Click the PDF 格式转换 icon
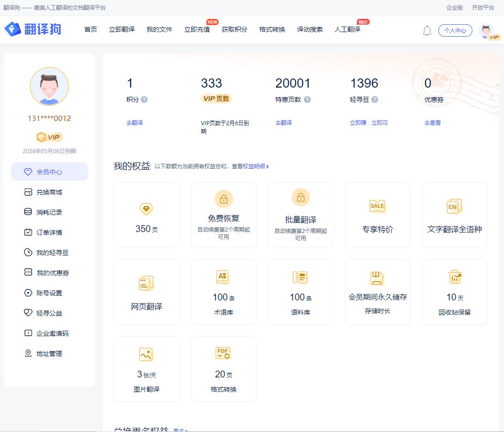Image resolution: width=504 pixels, height=432 pixels. [x=223, y=353]
